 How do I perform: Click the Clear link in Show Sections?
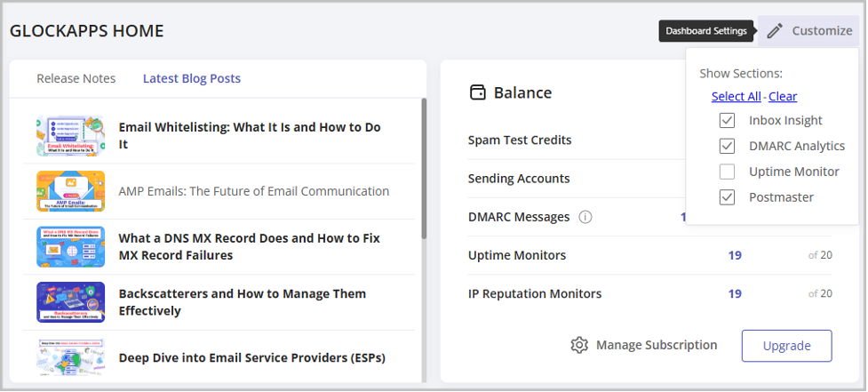[783, 96]
